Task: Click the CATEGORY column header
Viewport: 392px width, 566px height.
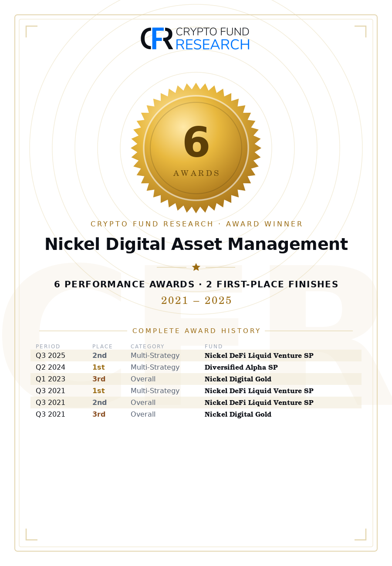Action: tap(148, 347)
